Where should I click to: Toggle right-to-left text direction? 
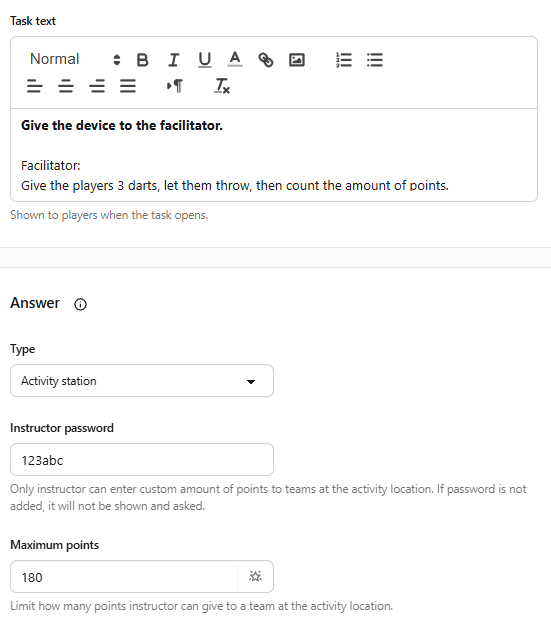point(175,86)
